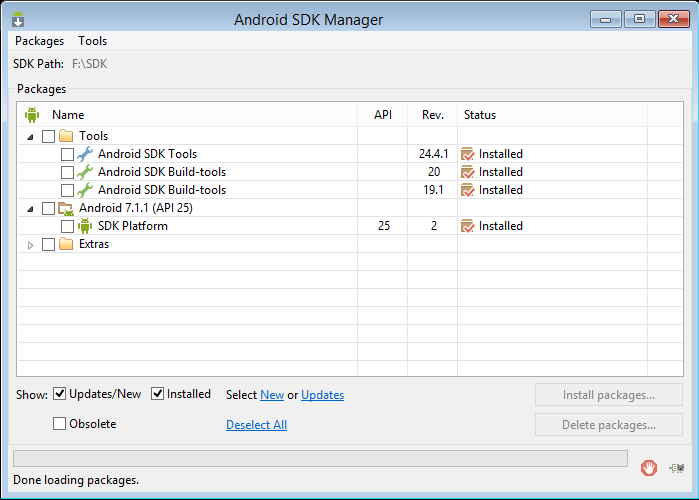Check the Extras checkbox
This screenshot has height=500, width=699.
(48, 244)
